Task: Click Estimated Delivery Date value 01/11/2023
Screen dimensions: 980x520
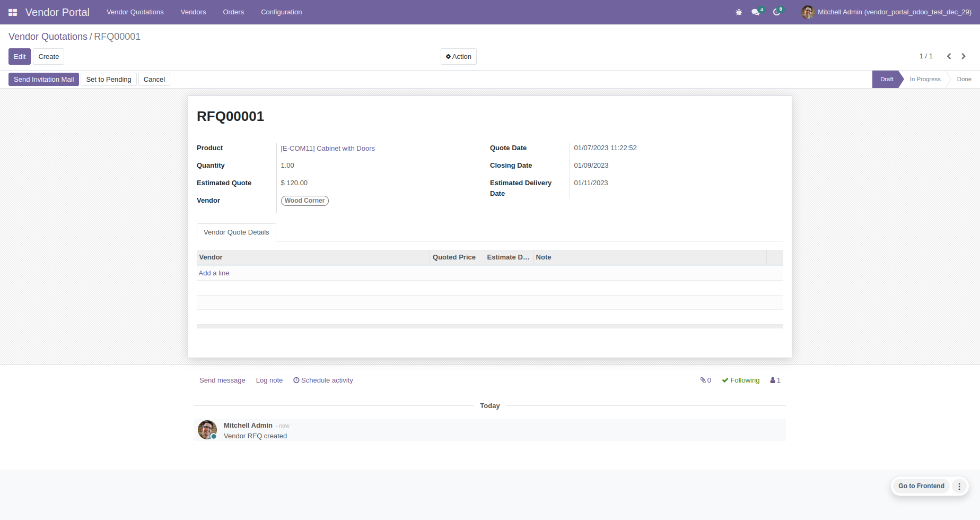Action: coord(591,183)
